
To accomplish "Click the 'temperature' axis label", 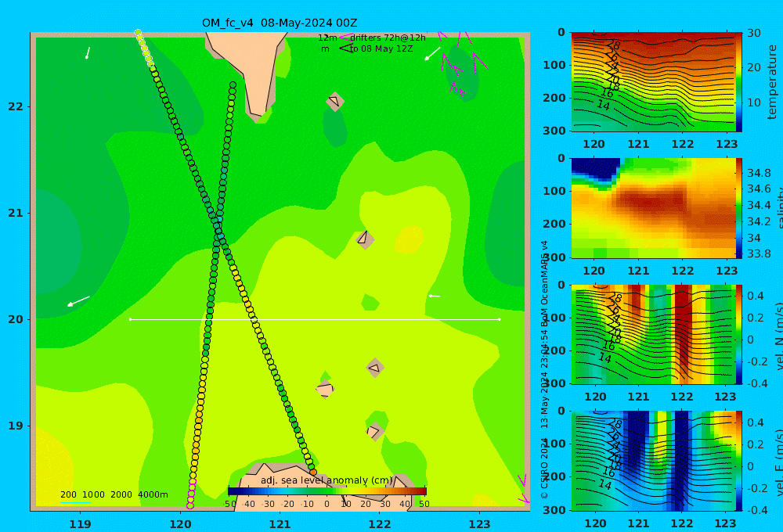I will (x=772, y=82).
